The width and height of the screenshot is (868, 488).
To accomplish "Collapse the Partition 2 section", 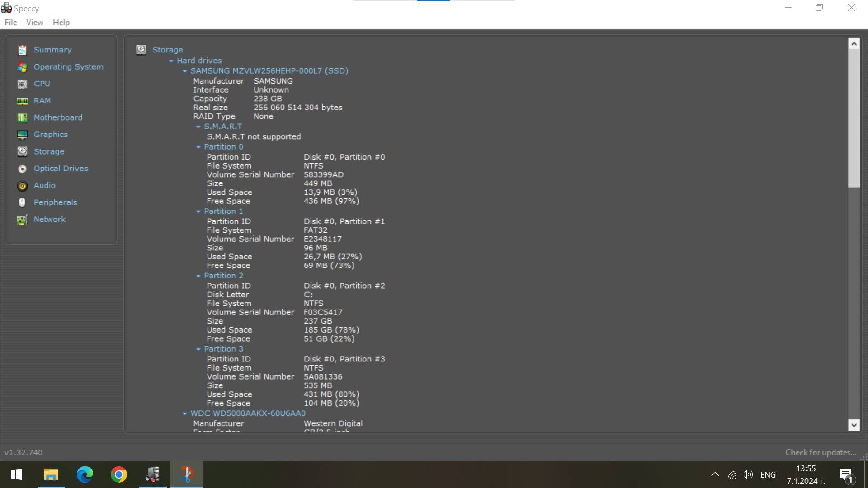I will pos(198,276).
